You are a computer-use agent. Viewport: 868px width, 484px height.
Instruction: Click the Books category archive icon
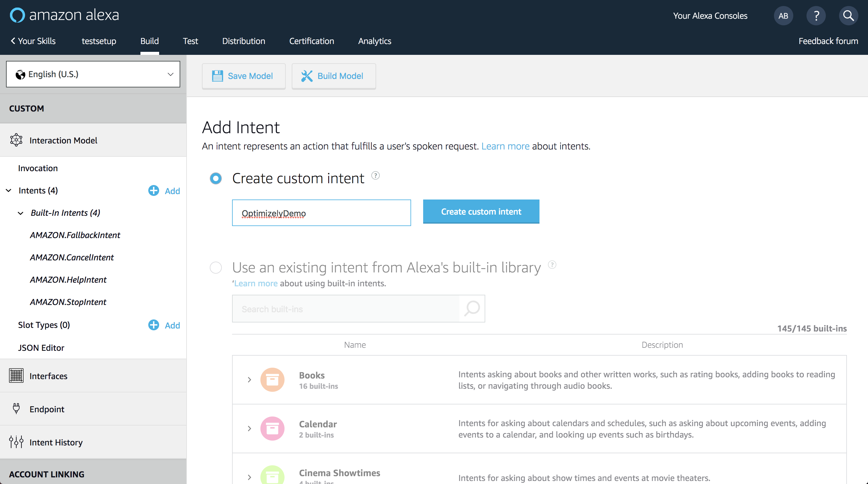click(x=272, y=379)
